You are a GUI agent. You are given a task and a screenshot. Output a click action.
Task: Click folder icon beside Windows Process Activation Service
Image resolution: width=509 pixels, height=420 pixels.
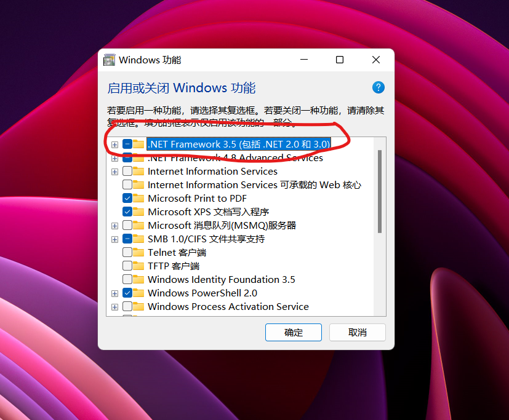138,306
